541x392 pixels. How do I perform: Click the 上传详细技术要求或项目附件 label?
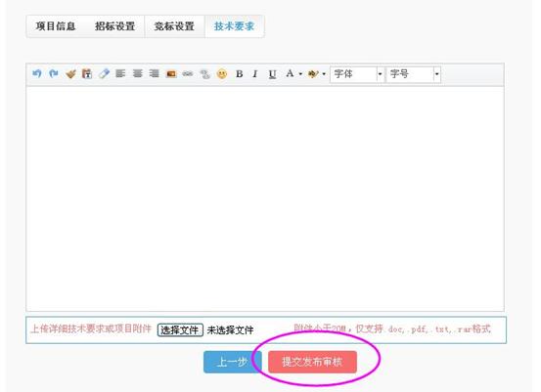click(91, 328)
